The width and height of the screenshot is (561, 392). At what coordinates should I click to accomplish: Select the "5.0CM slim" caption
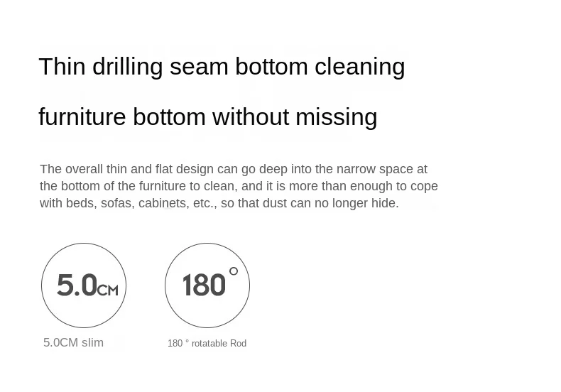(73, 342)
